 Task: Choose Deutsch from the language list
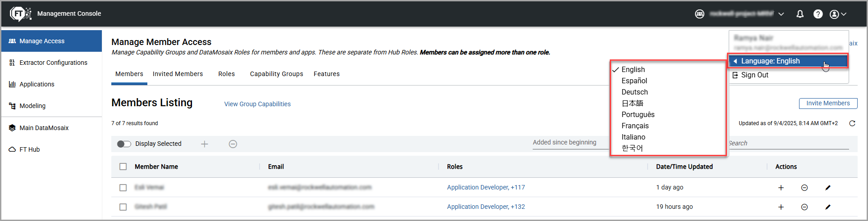point(635,92)
